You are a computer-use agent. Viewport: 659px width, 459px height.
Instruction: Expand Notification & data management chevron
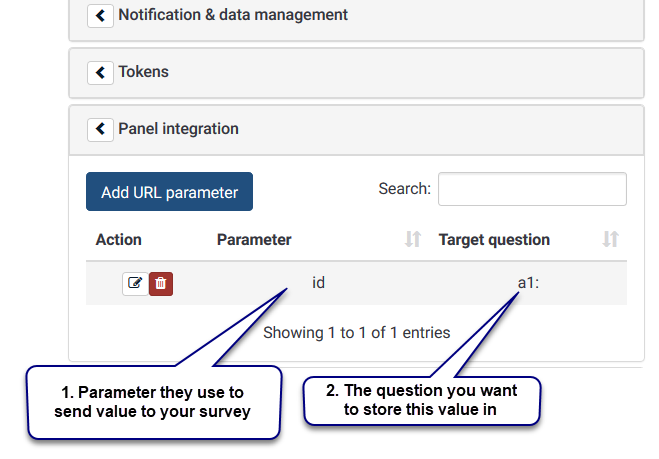click(100, 16)
